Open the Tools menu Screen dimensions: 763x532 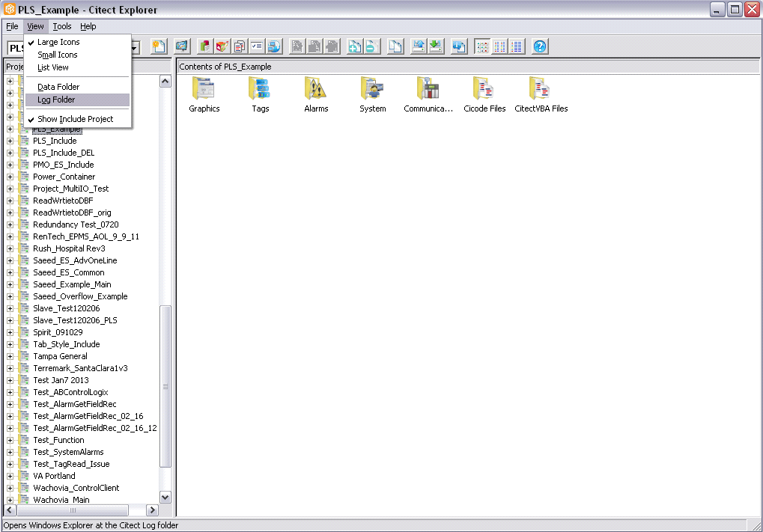tap(62, 26)
